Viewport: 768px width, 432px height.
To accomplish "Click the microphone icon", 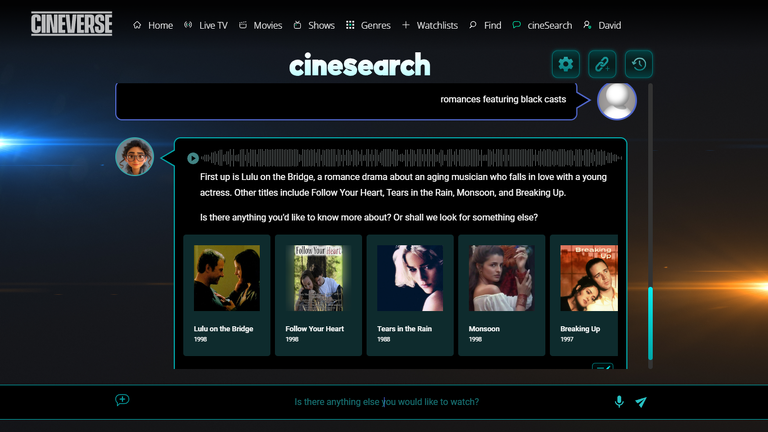I will tap(619, 402).
